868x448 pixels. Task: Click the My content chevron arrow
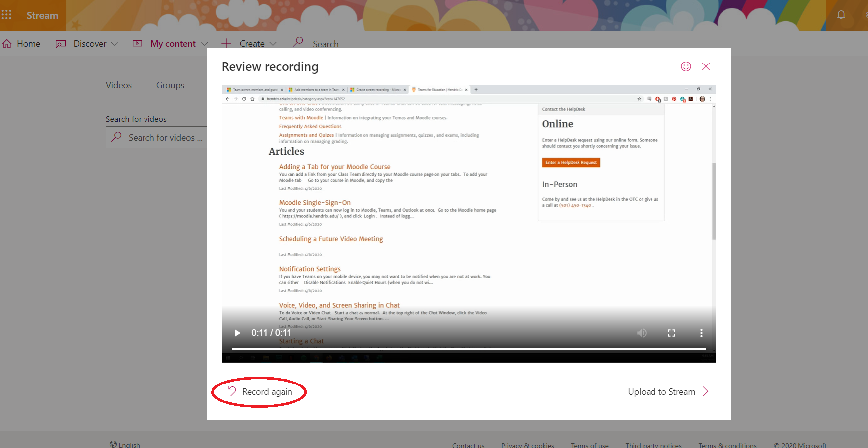coord(204,44)
